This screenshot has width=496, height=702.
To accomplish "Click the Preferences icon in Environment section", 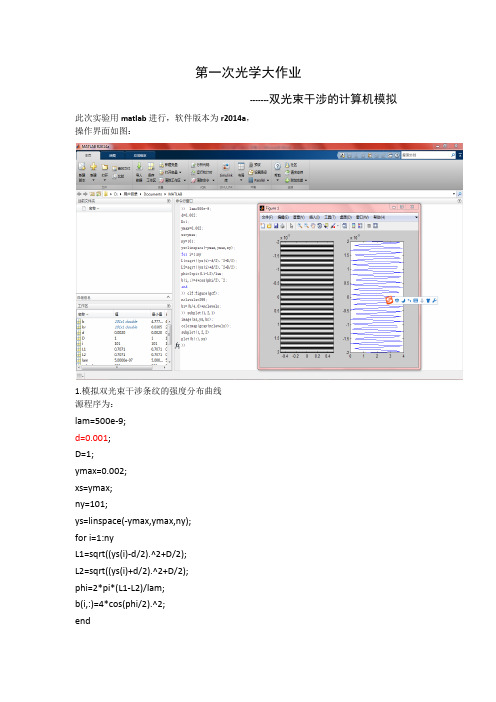I will [x=251, y=165].
